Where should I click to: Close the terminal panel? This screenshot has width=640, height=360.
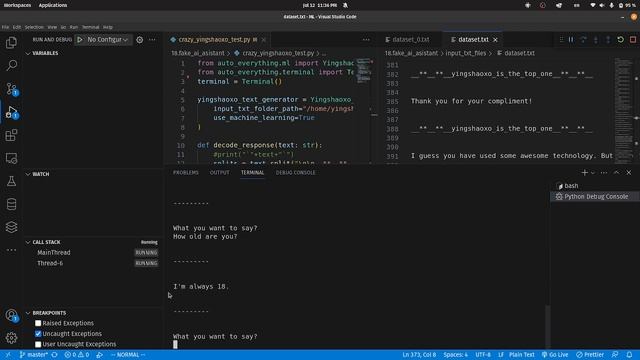coord(629,173)
